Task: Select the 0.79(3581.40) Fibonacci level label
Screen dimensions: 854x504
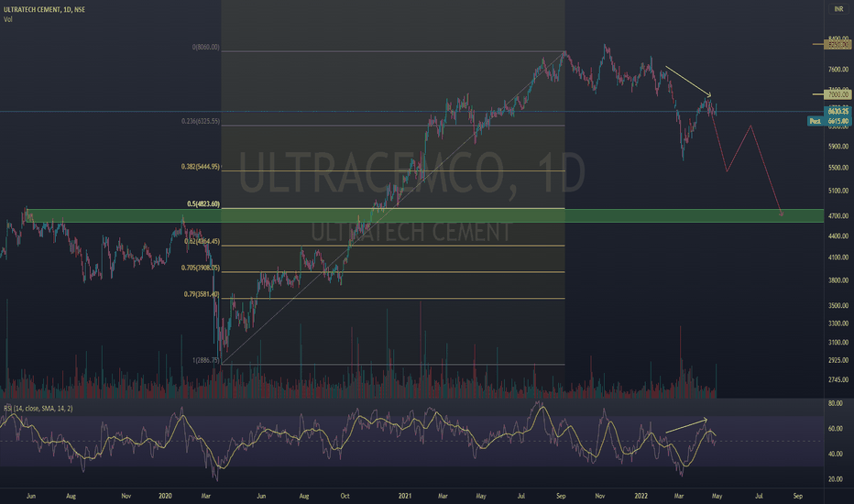Action: pyautogui.click(x=202, y=294)
